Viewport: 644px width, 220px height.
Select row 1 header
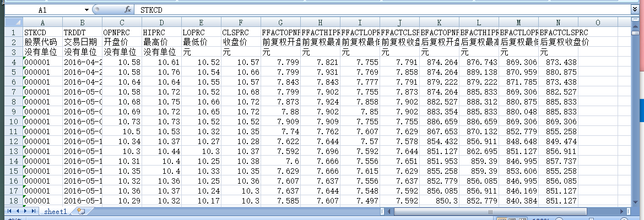(x=14, y=32)
